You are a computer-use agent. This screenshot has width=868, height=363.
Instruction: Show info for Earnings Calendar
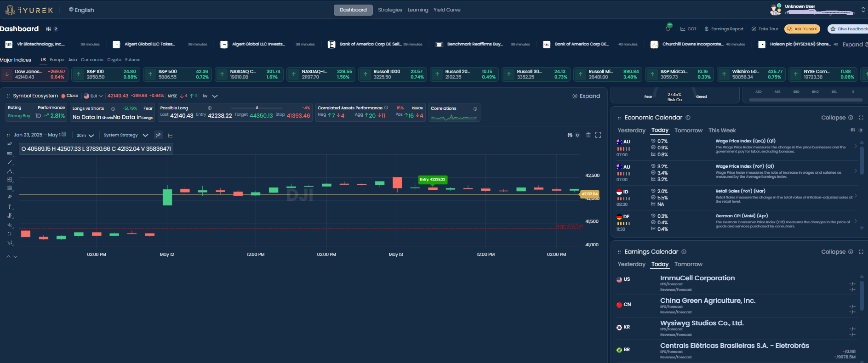pos(684,252)
